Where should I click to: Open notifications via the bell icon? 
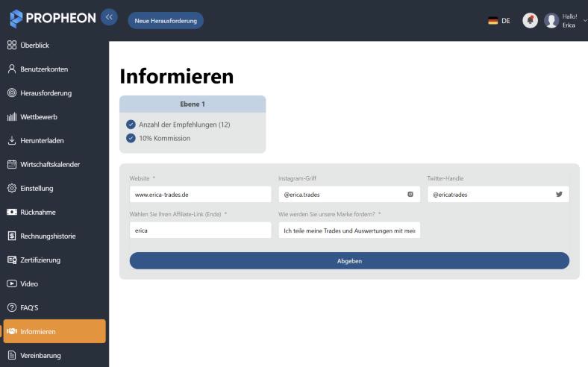coord(530,20)
